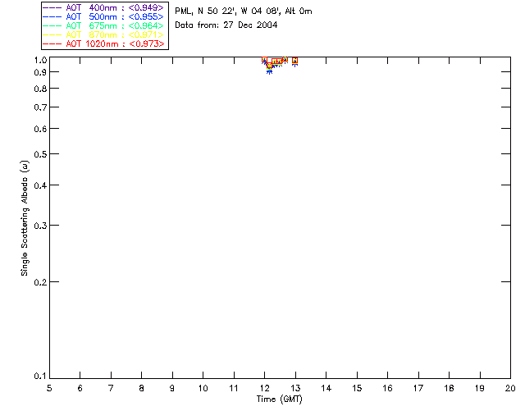Click the 0.2 y-axis tick label
525x420 pixels.
[40, 282]
